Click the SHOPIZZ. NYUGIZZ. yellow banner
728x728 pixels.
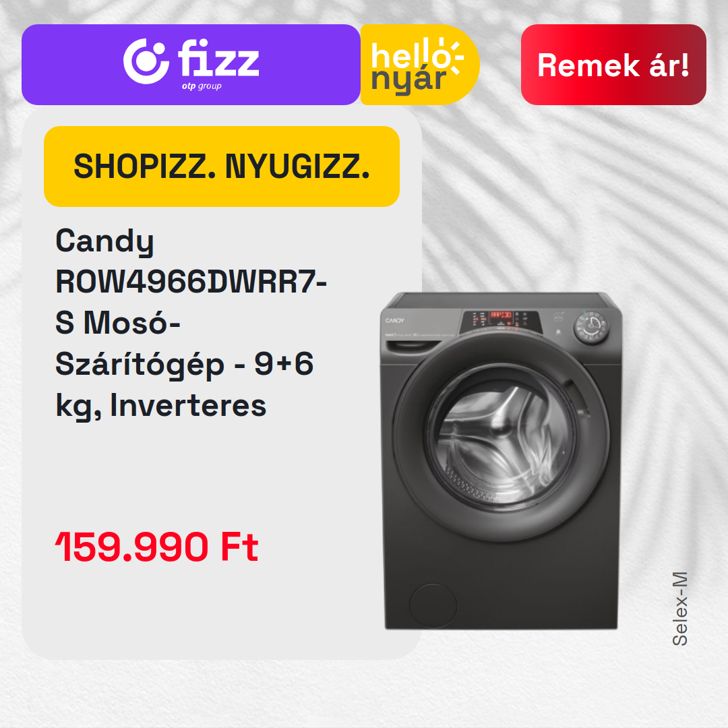tap(222, 166)
